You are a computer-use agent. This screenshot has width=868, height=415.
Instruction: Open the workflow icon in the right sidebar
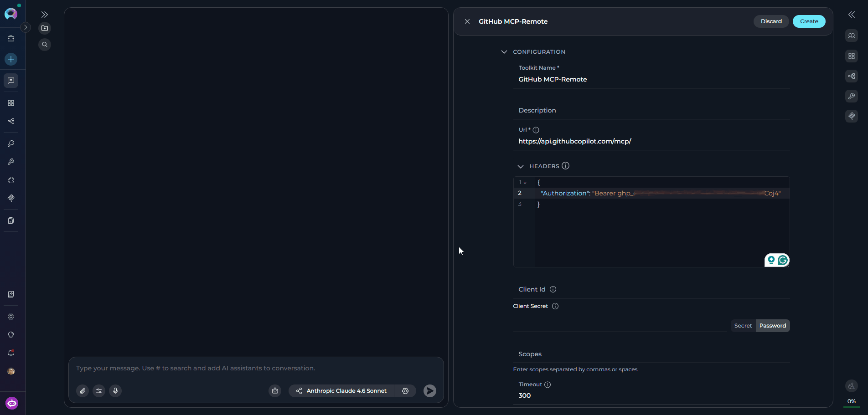tap(852, 76)
